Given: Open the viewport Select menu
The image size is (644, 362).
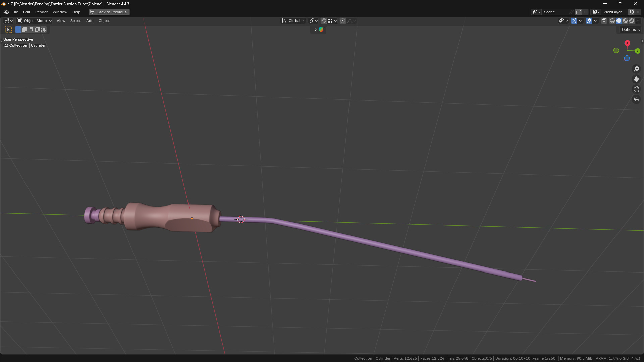Looking at the screenshot, I should click(75, 21).
